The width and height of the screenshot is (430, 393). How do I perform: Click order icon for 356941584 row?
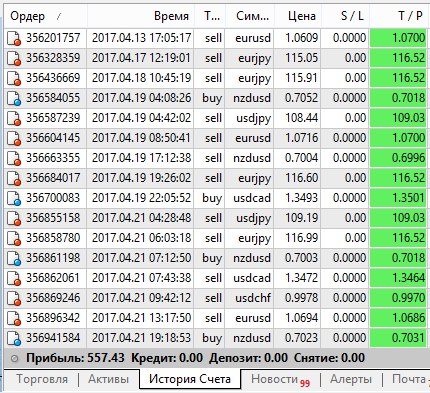coord(14,338)
